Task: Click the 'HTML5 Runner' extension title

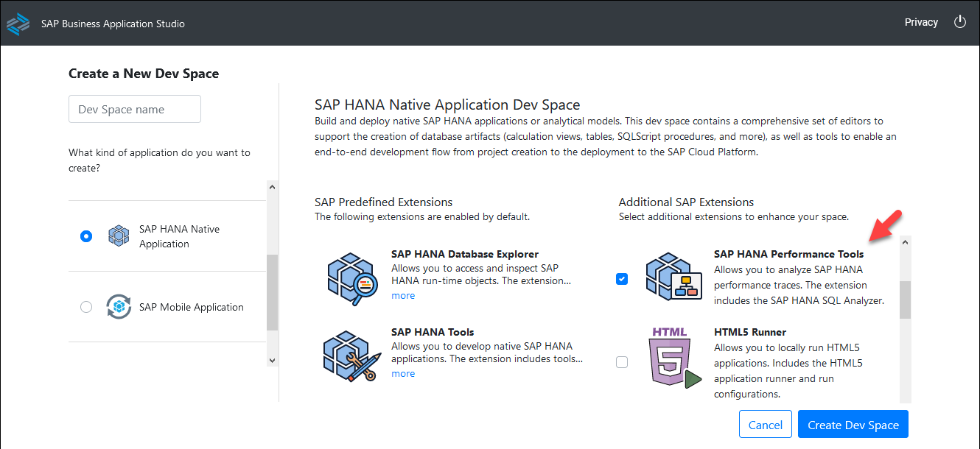Action: [x=750, y=332]
